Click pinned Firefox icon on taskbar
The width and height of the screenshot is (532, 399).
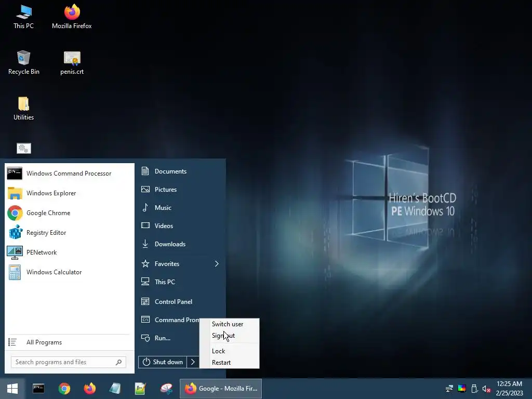[89, 389]
